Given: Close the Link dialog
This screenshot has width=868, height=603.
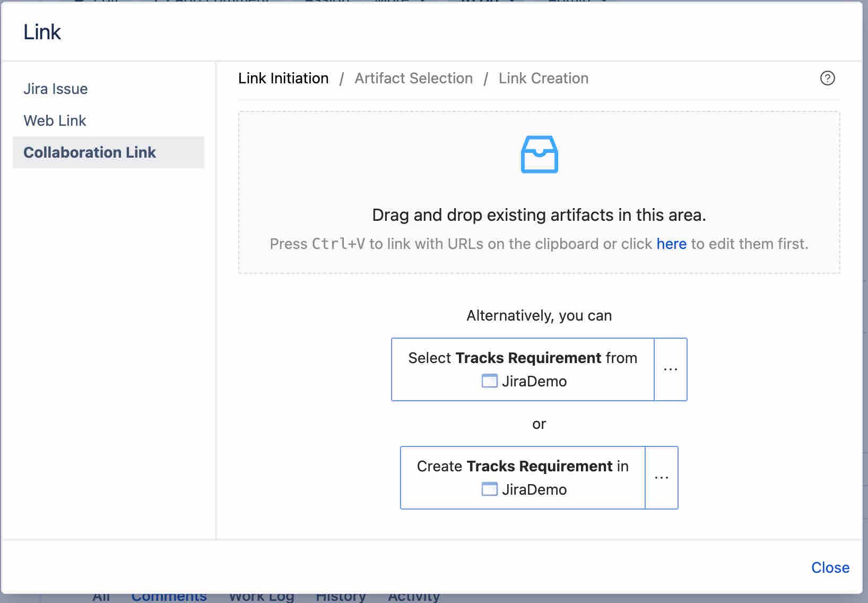Looking at the screenshot, I should [x=830, y=567].
